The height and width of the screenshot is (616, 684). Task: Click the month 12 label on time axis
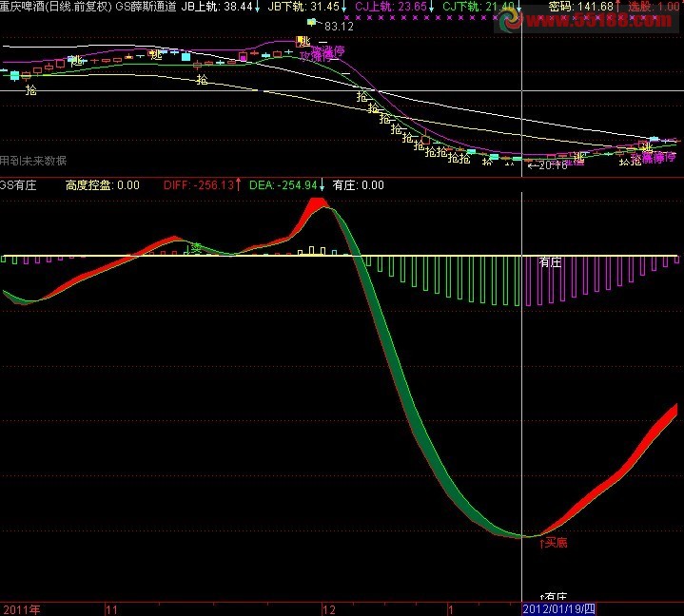pos(329,609)
